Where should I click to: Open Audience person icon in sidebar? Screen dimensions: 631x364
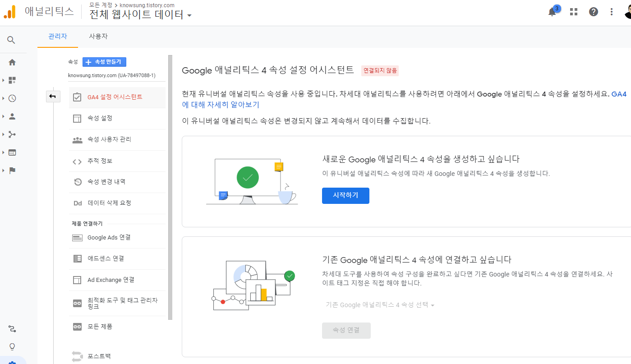[x=12, y=116]
